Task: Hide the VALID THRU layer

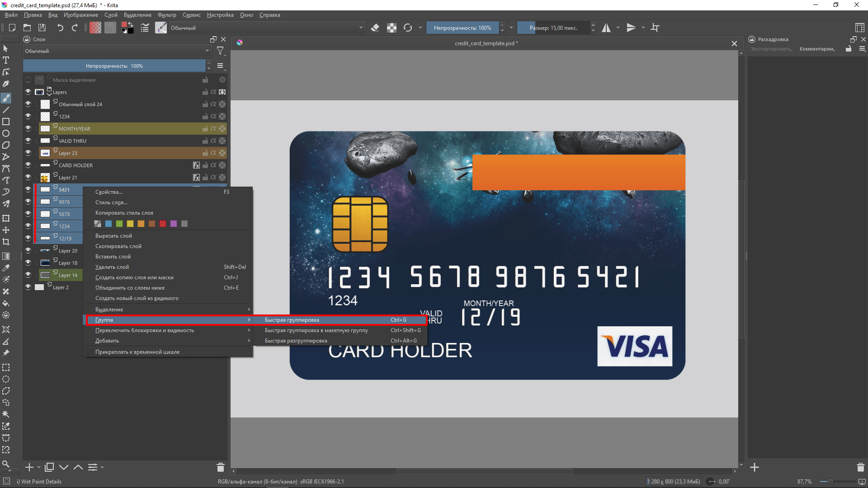Action: click(x=28, y=141)
